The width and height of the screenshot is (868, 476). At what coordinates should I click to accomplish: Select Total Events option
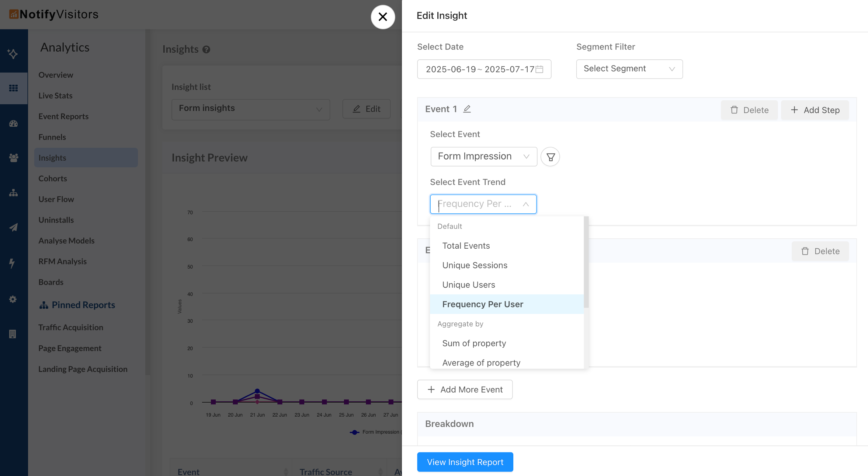(466, 246)
